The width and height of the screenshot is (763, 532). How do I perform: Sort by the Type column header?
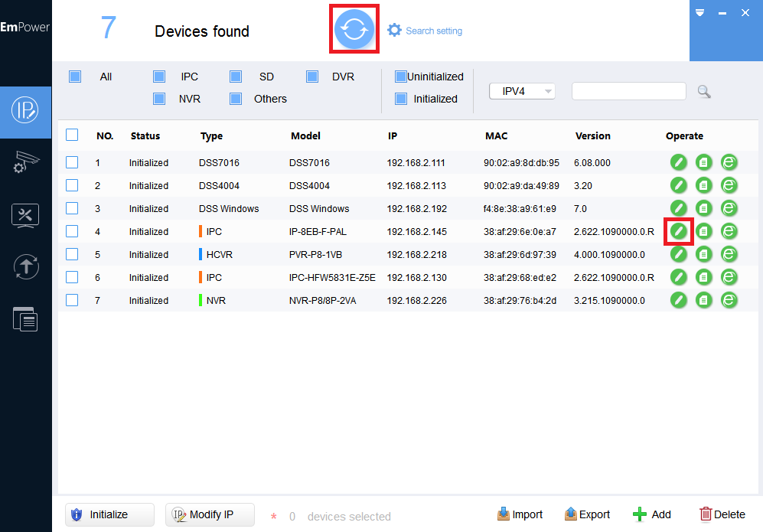click(211, 135)
